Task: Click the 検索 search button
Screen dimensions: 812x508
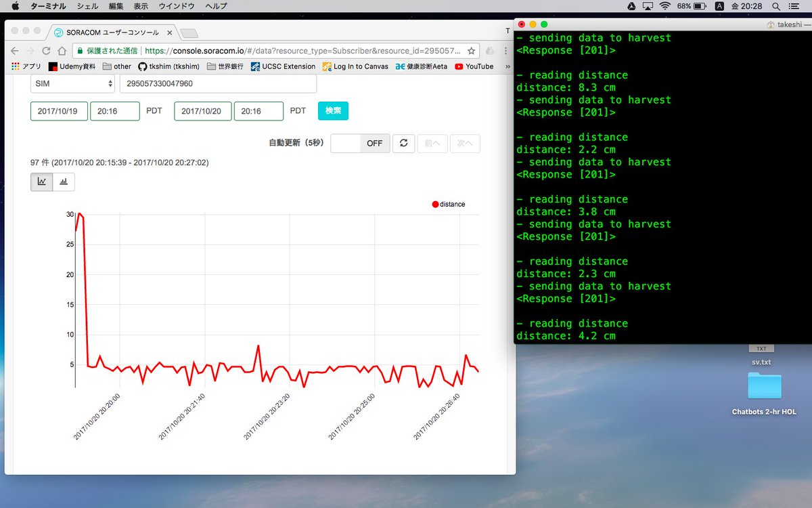Action: pyautogui.click(x=333, y=111)
